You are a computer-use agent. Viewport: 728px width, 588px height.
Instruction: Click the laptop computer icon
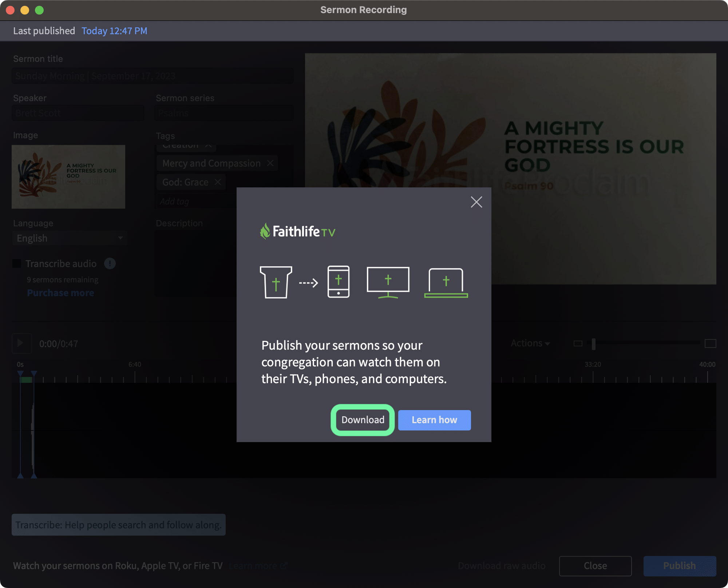coord(446,283)
